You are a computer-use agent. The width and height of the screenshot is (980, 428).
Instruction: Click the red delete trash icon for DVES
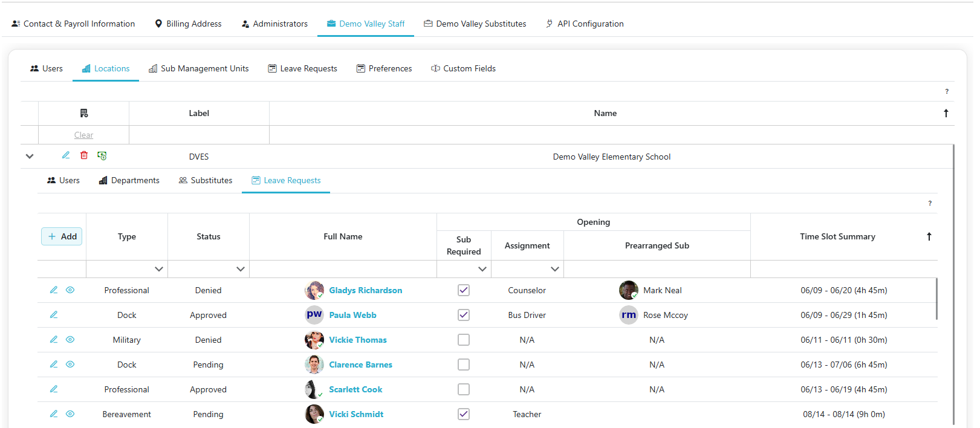tap(84, 155)
